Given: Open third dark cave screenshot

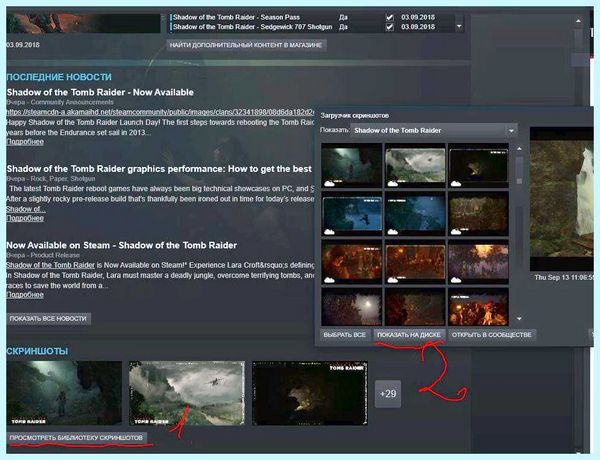Looking at the screenshot, I should (310, 393).
